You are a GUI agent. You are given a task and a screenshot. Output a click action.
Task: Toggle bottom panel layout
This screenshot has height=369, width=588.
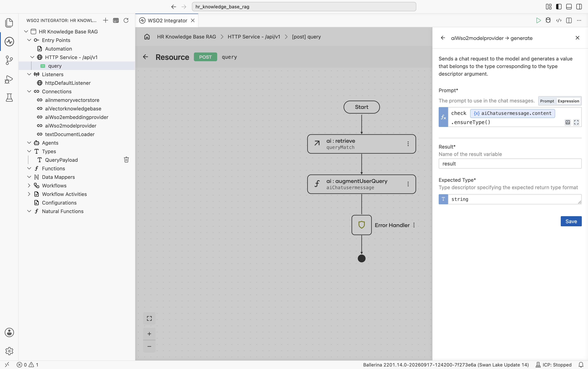[x=569, y=7]
